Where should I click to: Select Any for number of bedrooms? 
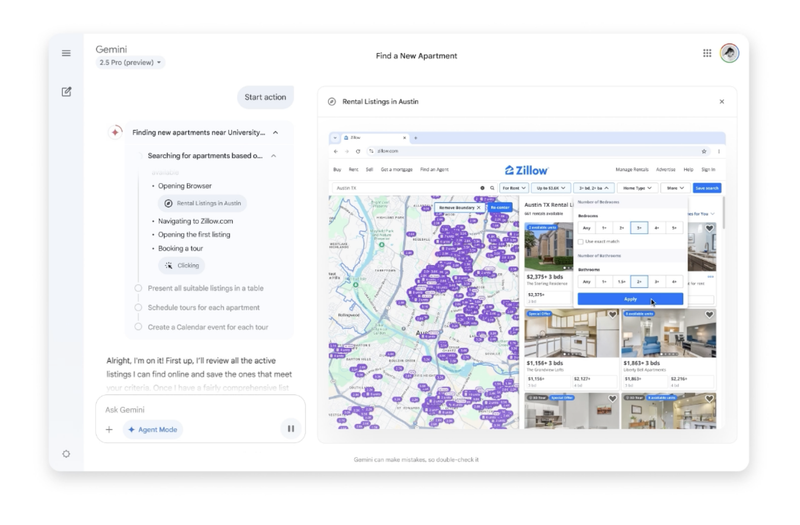[587, 228]
